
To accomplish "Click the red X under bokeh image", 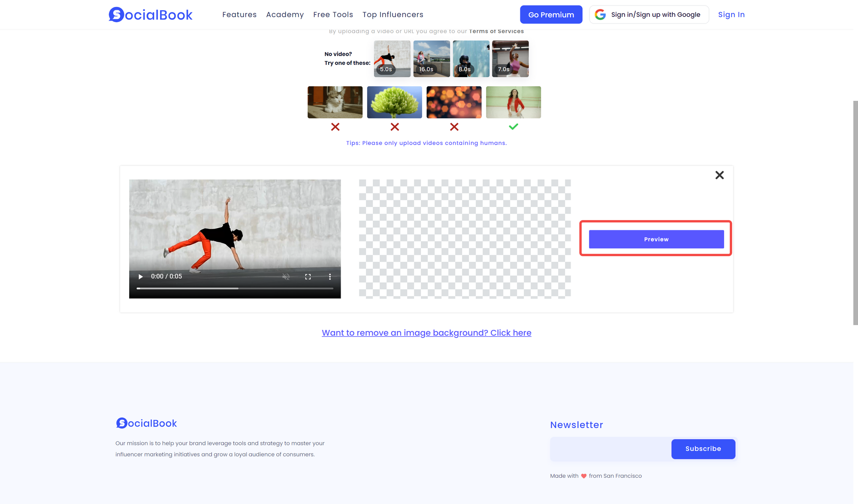I will [x=454, y=127].
